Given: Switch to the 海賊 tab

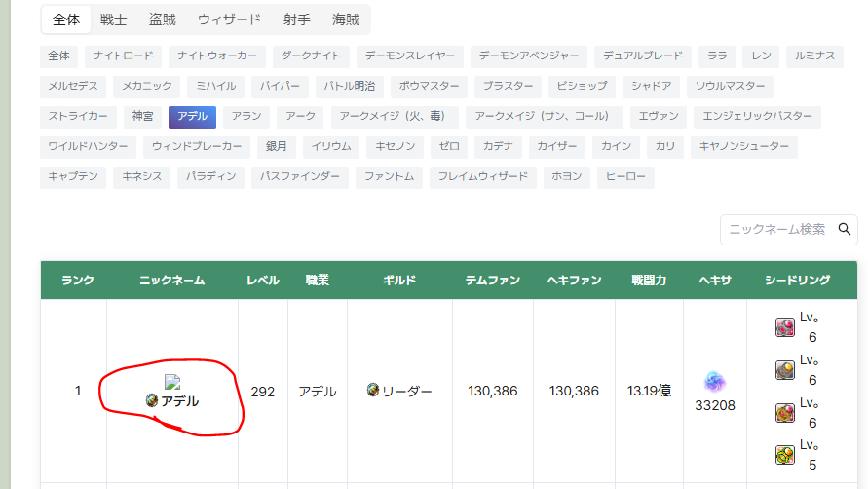Looking at the screenshot, I should click(x=346, y=19).
